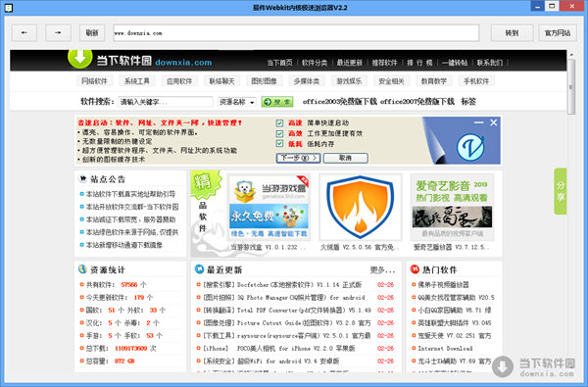
Task: Open the Total PDF Converter update entry
Action: pyautogui.click(x=287, y=311)
